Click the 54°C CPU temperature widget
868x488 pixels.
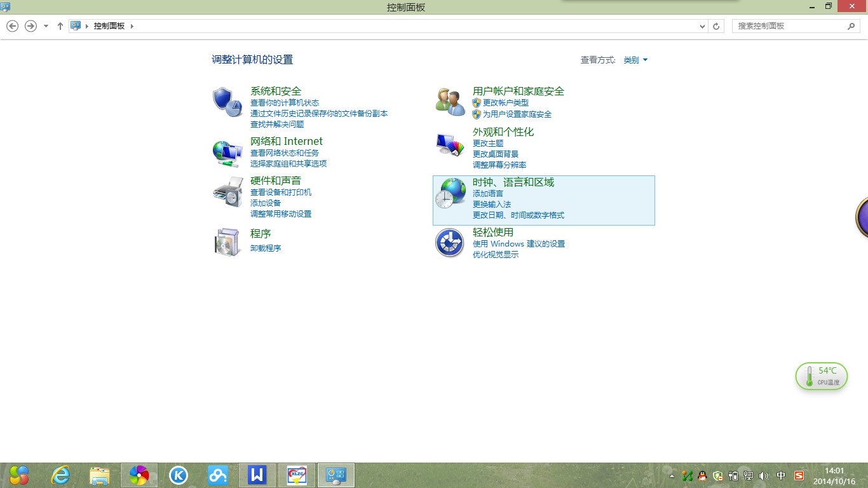(x=822, y=376)
